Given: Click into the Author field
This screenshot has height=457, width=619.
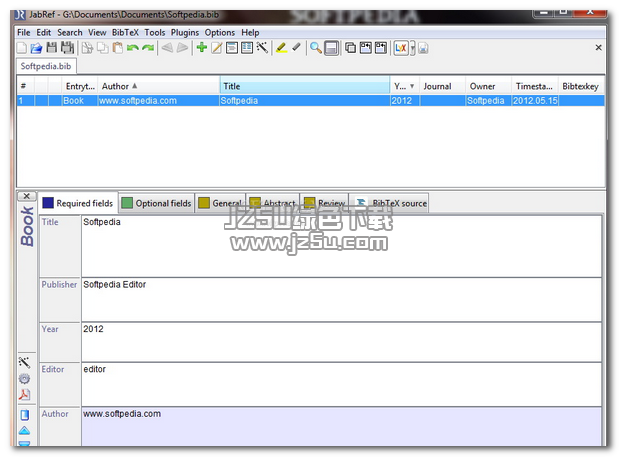Looking at the screenshot, I should [x=341, y=427].
